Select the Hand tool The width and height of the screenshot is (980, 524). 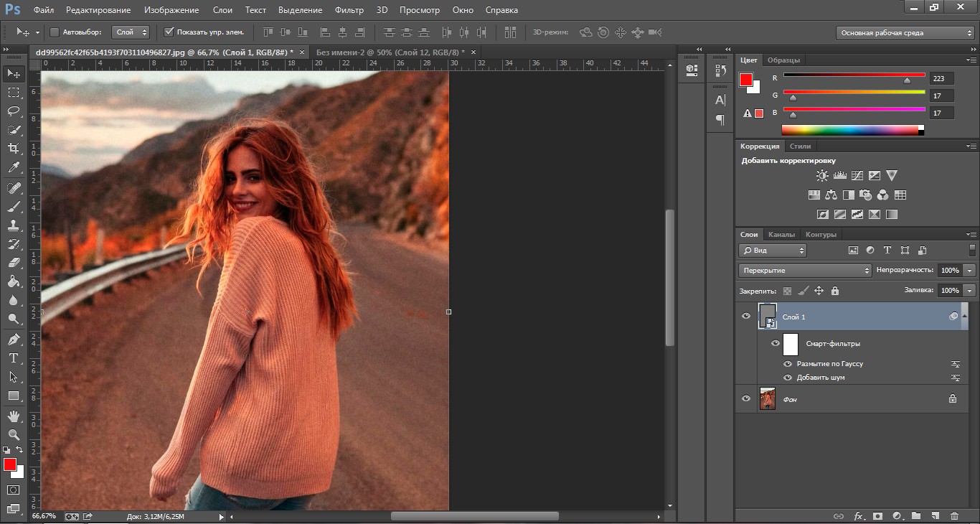(14, 416)
